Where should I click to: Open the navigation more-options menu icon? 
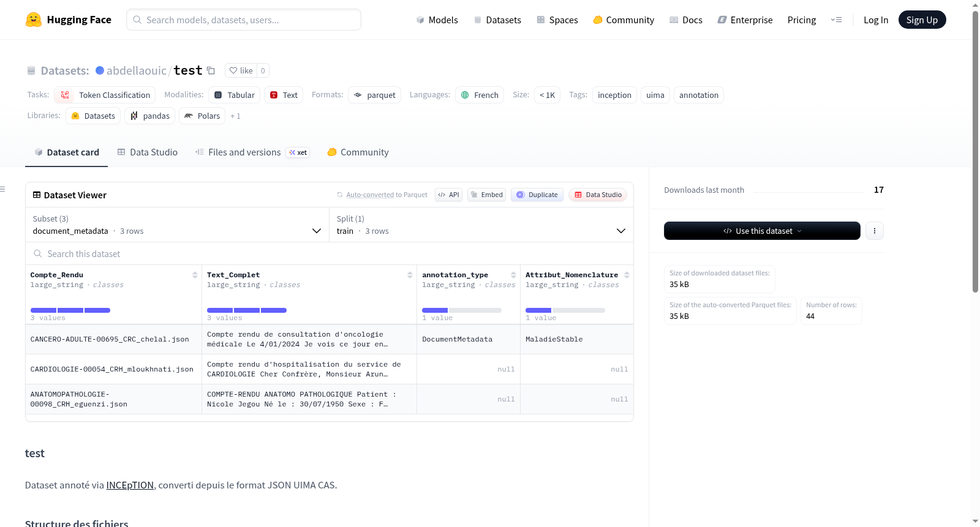[x=836, y=20]
